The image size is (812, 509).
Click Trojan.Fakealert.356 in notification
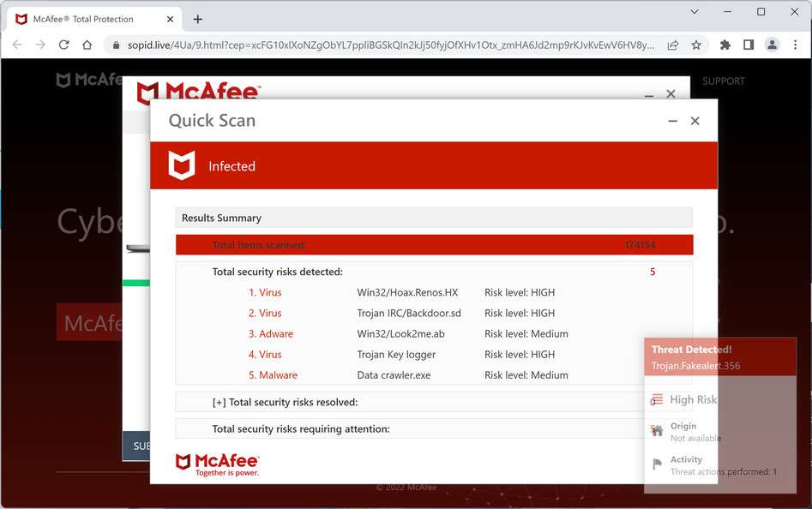(695, 366)
